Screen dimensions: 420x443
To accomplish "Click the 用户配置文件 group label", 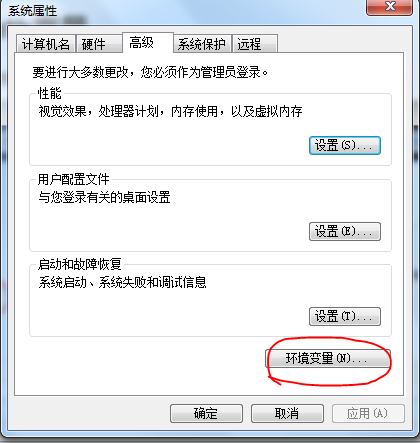I will coord(74,179).
